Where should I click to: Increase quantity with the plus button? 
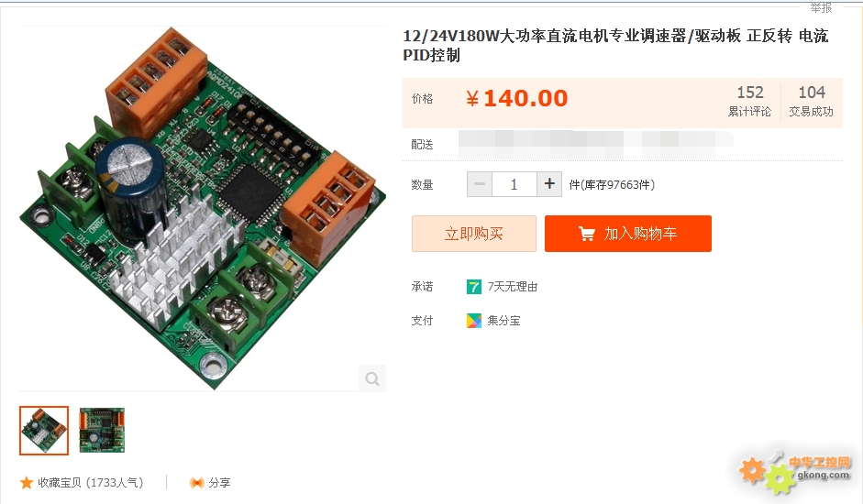(x=549, y=184)
